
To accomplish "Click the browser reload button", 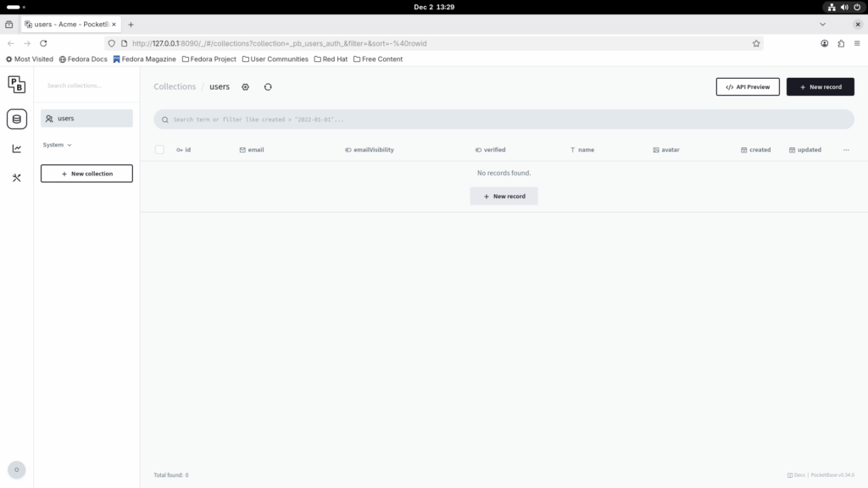I will 43,43.
